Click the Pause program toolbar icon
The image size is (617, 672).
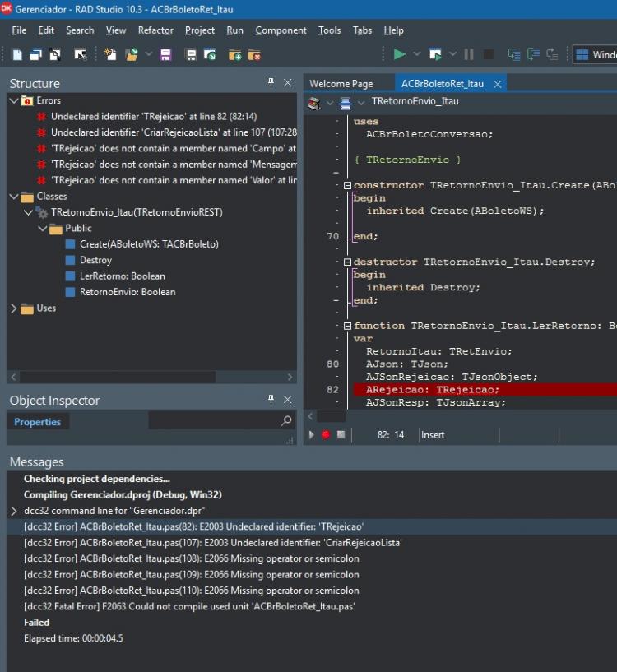[x=469, y=54]
